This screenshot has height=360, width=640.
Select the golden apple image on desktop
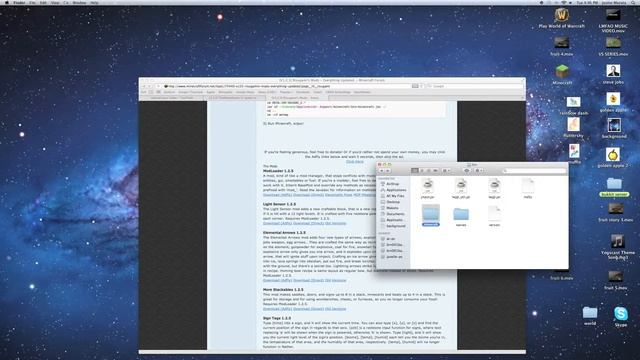pyautogui.click(x=613, y=99)
